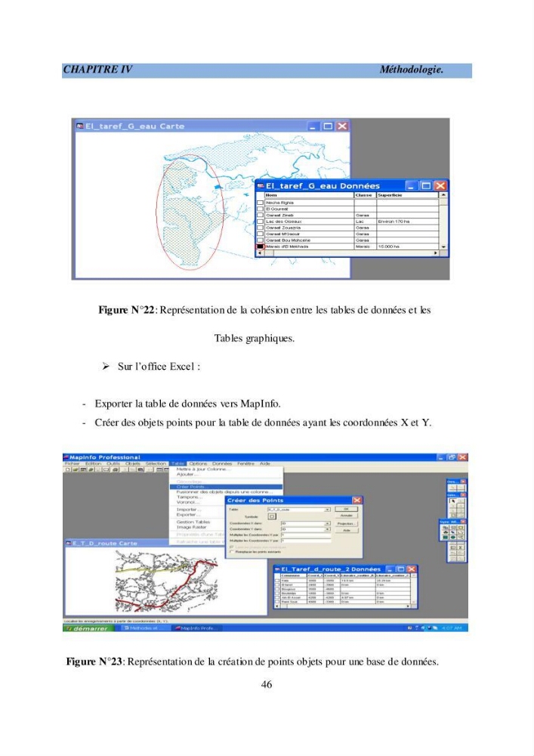Click the Projection... button
Viewport: 534px width, 756px height.
pyautogui.click(x=346, y=524)
